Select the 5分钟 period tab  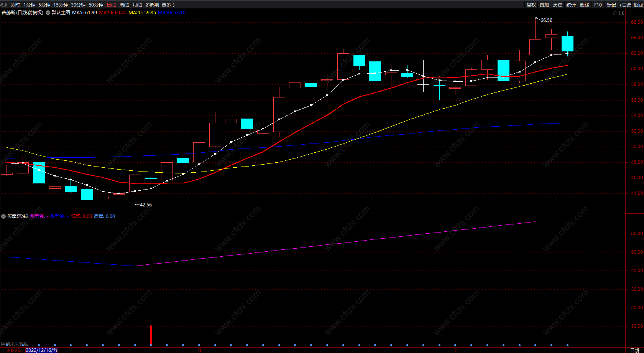click(x=44, y=5)
